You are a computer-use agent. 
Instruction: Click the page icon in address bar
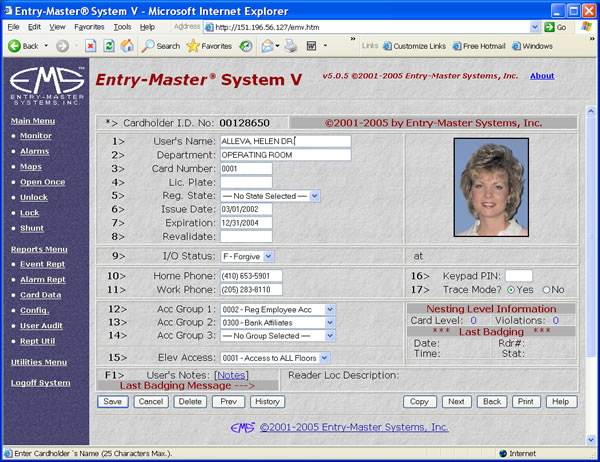coord(209,27)
